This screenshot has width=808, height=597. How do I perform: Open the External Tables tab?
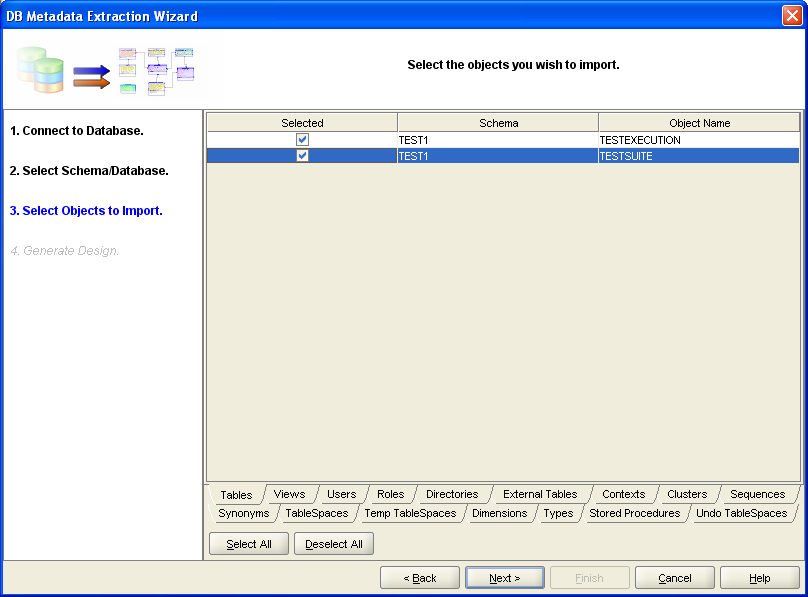(x=540, y=494)
